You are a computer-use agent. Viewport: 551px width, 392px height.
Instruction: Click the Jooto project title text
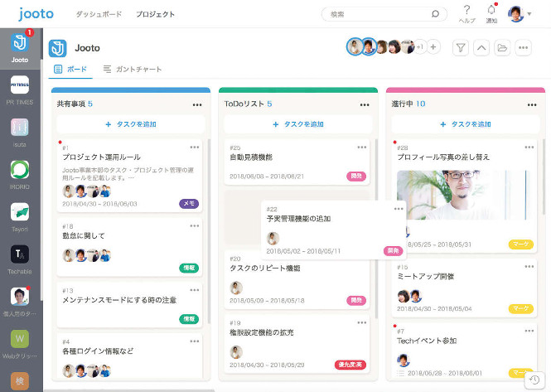[87, 48]
